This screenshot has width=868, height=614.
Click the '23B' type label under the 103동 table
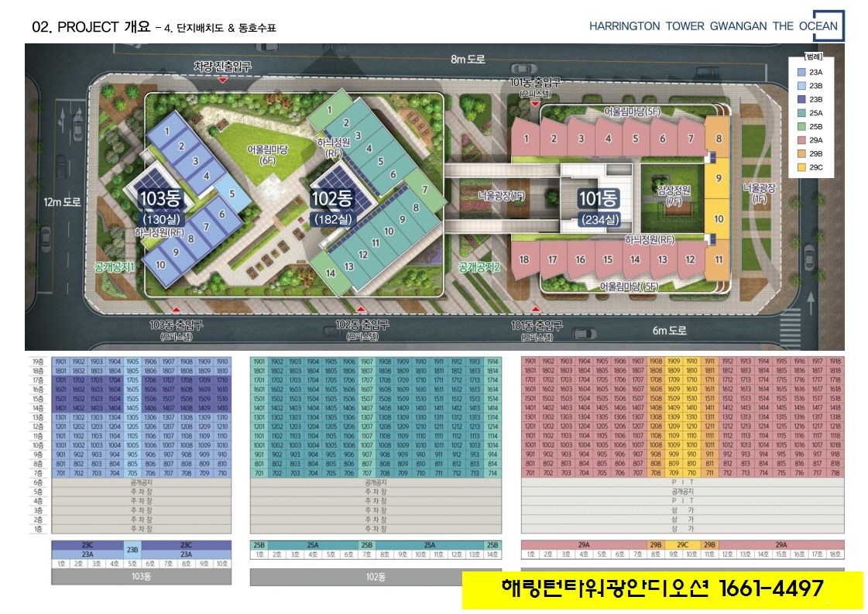pos(132,550)
